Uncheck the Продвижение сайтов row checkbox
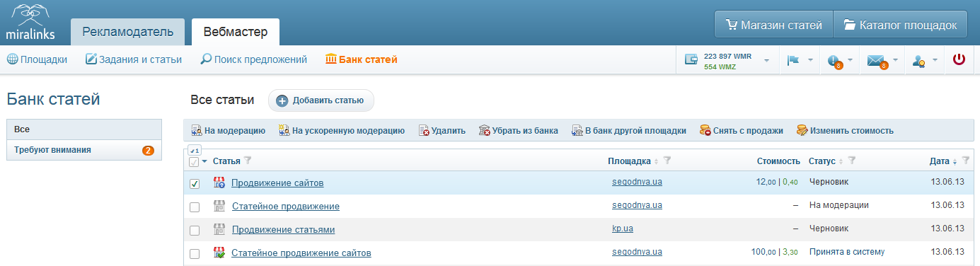Screen dimensions: 980x266 (x=195, y=184)
